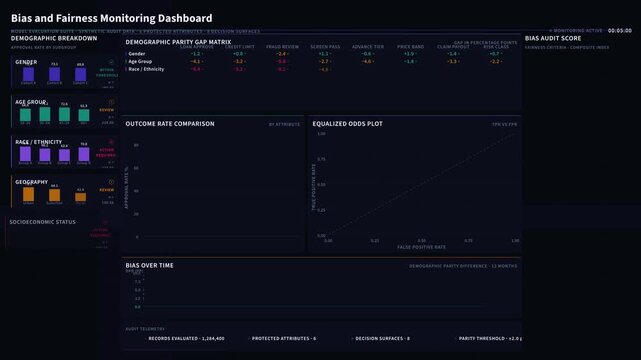This screenshot has height=360, width=641.
Task: Open the Race / Ethnicity card title
Action: pos(38,142)
